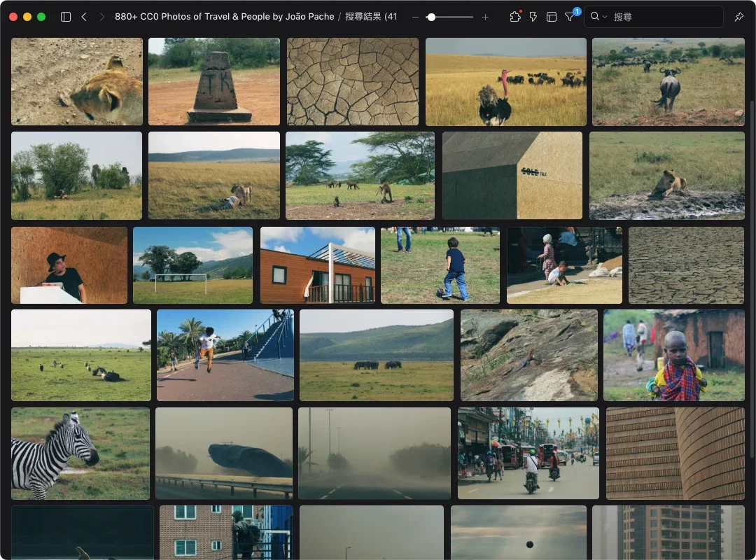Click the thumbnail size slider handle
756x560 pixels.
point(431,17)
